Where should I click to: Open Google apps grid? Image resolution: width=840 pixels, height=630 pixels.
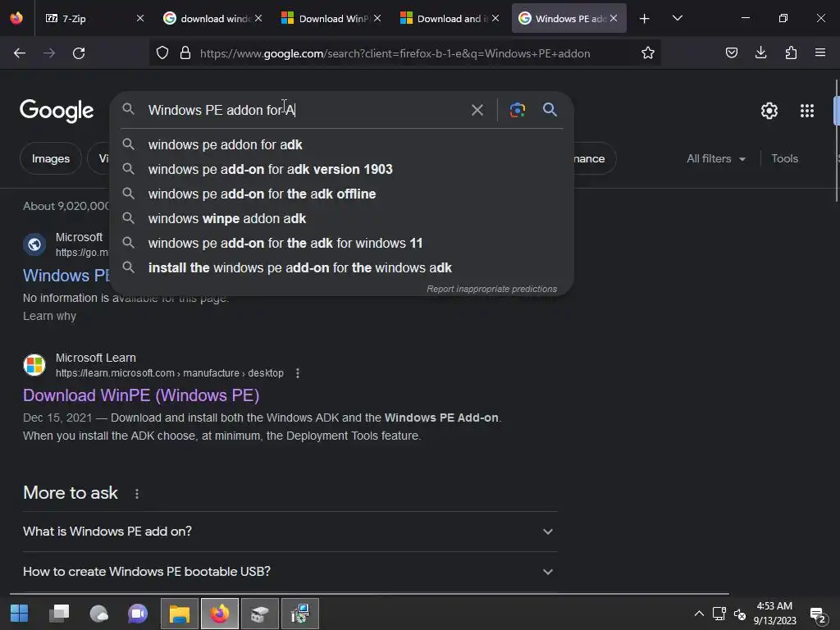807,111
